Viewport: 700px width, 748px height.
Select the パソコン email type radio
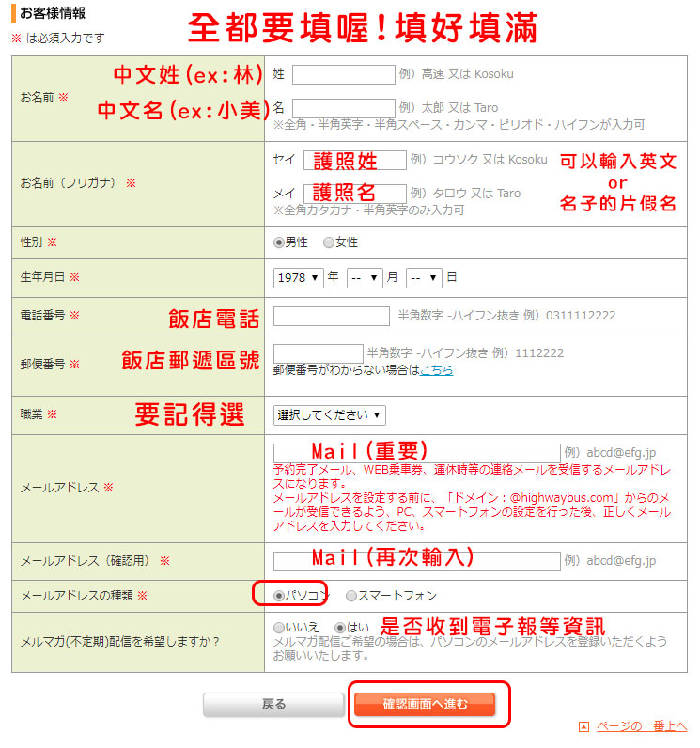point(278,596)
